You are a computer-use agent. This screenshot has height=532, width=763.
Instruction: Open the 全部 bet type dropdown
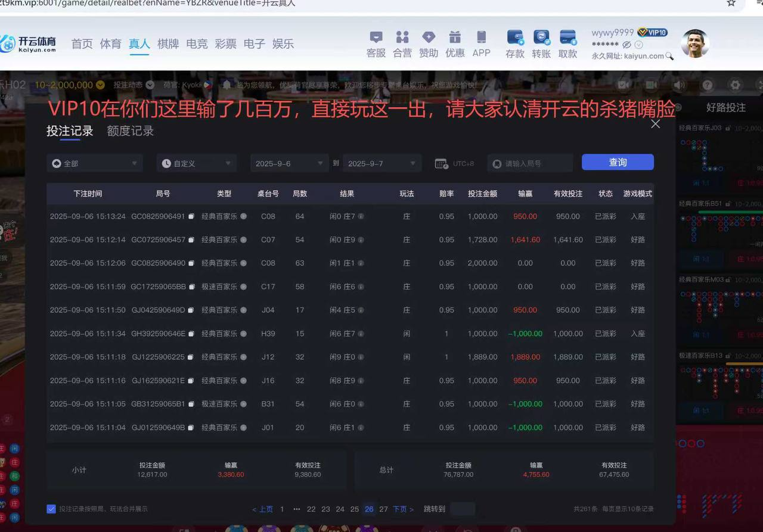[x=94, y=162]
